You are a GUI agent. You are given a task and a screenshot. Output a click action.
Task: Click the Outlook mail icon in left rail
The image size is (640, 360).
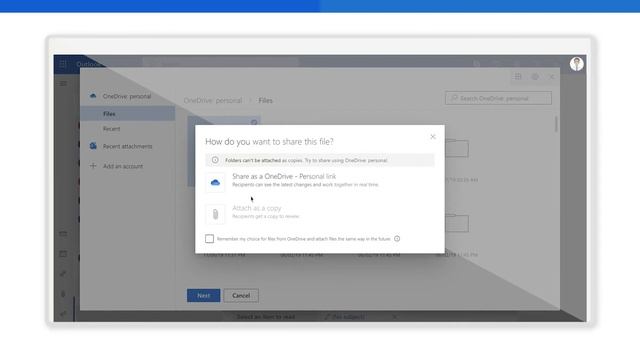click(63, 234)
